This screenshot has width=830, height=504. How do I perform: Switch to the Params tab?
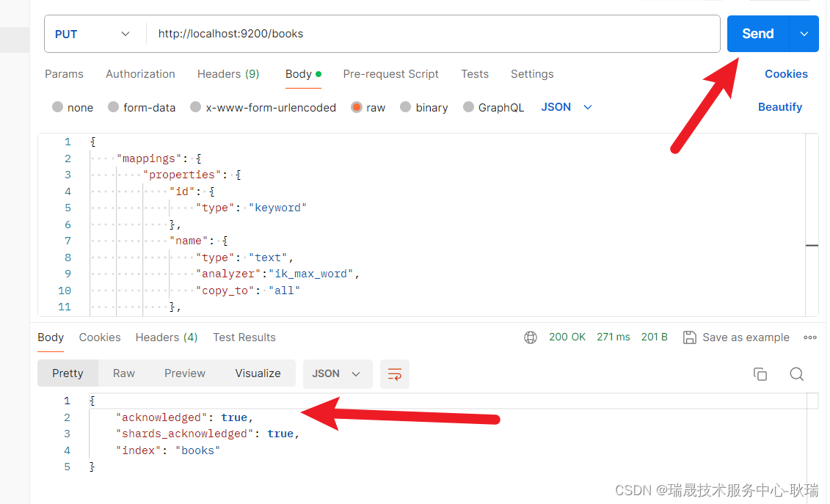click(64, 74)
